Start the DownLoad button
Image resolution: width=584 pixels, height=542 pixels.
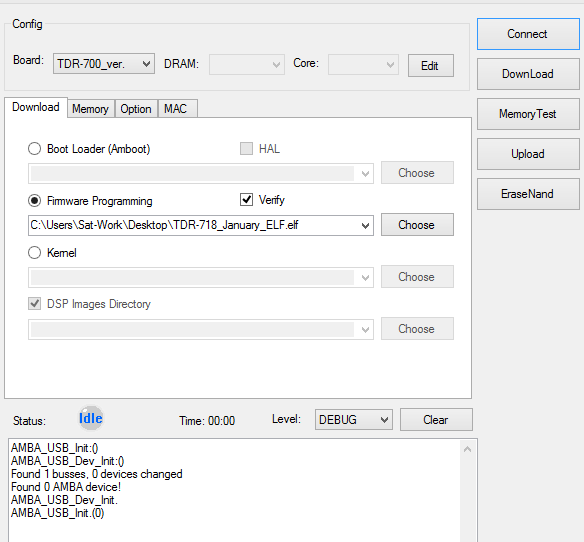coord(528,74)
